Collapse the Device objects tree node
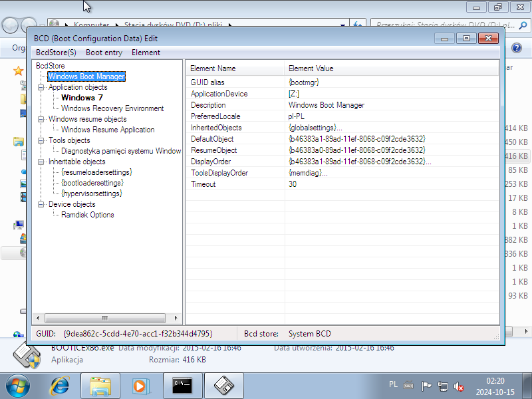532x399 pixels. coord(41,204)
